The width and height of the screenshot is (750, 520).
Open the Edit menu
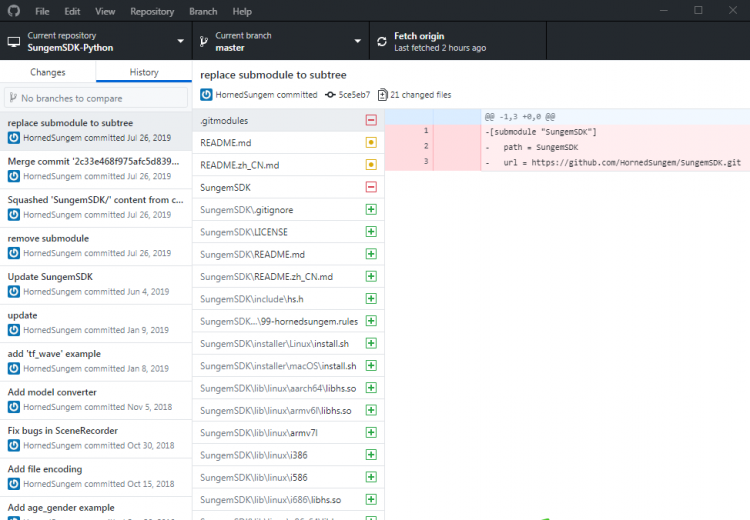(x=72, y=11)
